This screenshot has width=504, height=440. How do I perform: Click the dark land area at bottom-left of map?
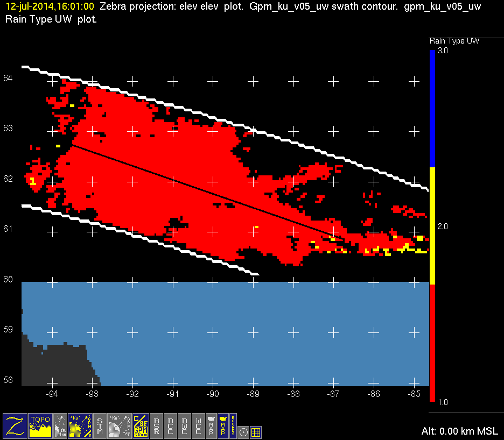click(x=54, y=366)
